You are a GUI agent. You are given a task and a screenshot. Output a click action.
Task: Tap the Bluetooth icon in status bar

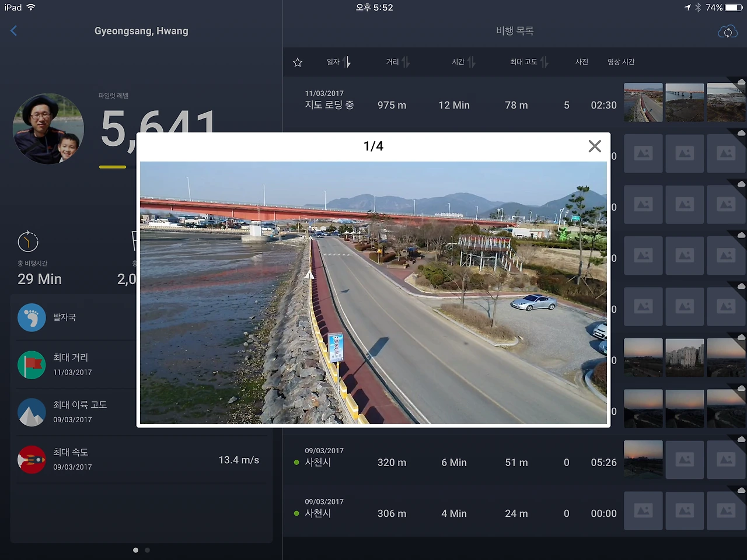[698, 8]
